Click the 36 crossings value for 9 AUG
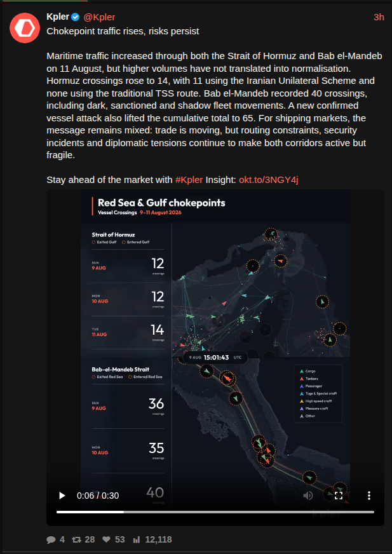 pyautogui.click(x=156, y=403)
